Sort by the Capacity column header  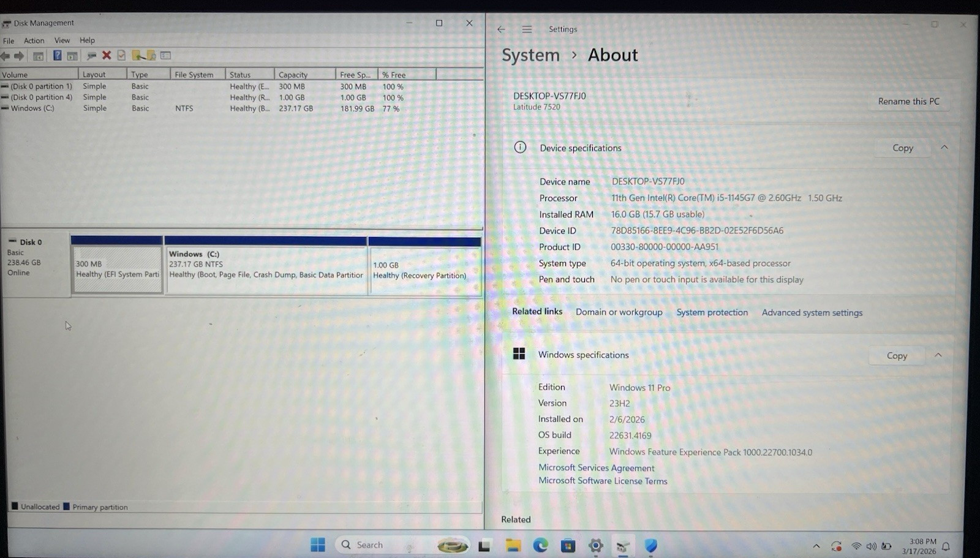(x=304, y=74)
